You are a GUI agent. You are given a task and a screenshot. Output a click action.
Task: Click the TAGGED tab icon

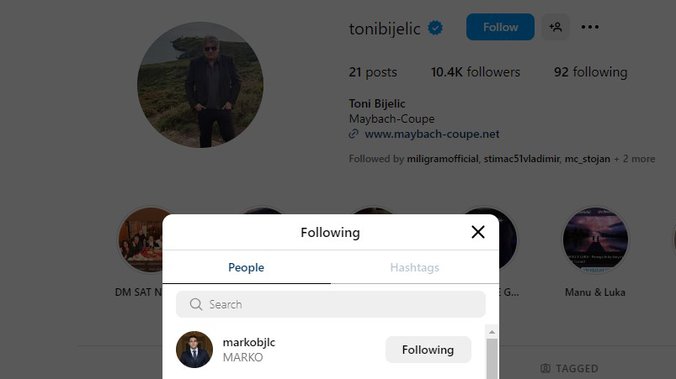[x=545, y=368]
